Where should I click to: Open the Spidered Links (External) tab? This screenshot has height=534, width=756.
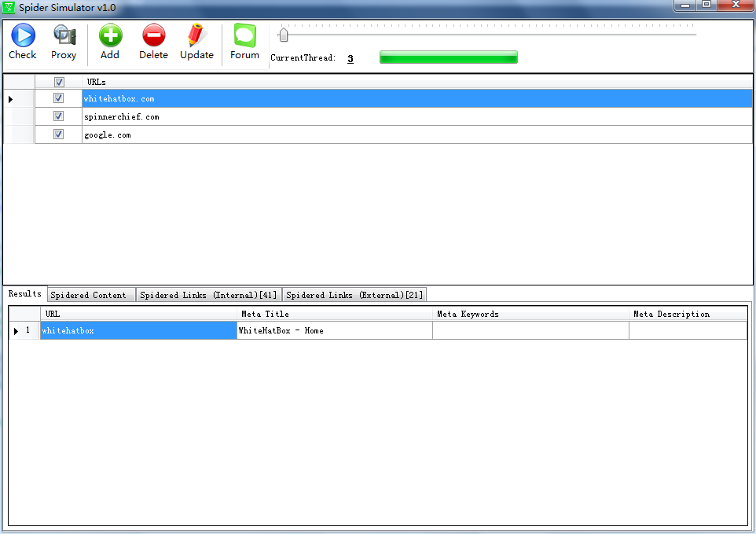click(x=354, y=295)
